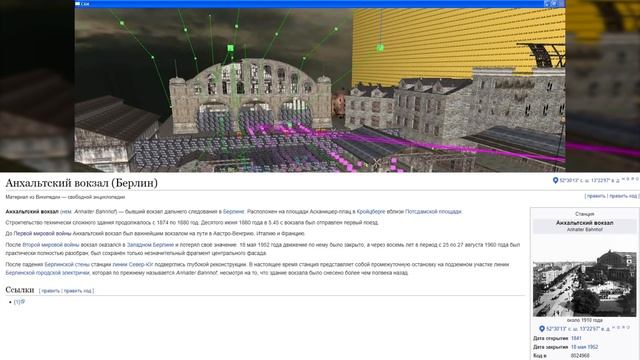Click the 'около 1910 года' photo caption
Image resolution: width=640 pixels, height=360 pixels.
tap(584, 320)
